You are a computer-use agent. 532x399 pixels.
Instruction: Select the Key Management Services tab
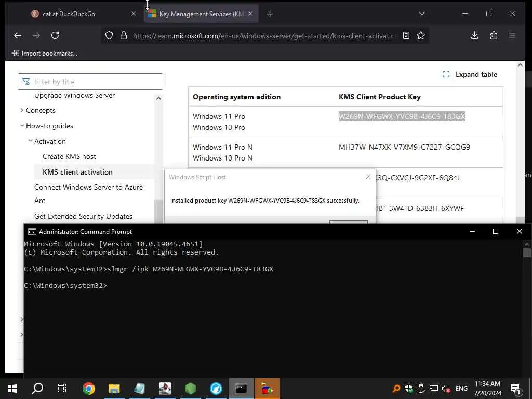pyautogui.click(x=202, y=14)
